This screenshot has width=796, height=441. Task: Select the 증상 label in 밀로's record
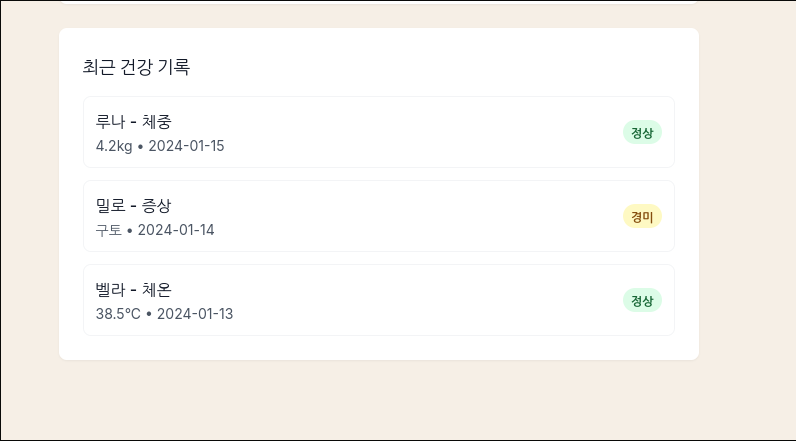coord(157,206)
